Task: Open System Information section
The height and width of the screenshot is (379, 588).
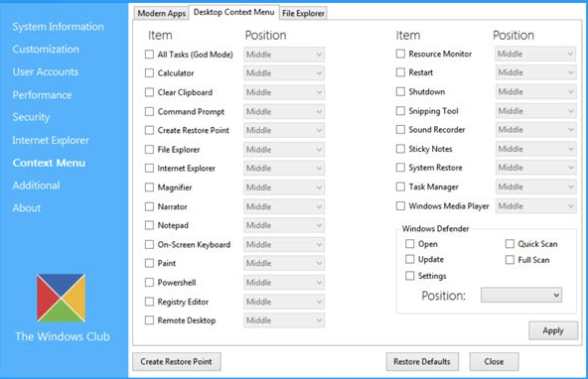Action: coord(59,27)
